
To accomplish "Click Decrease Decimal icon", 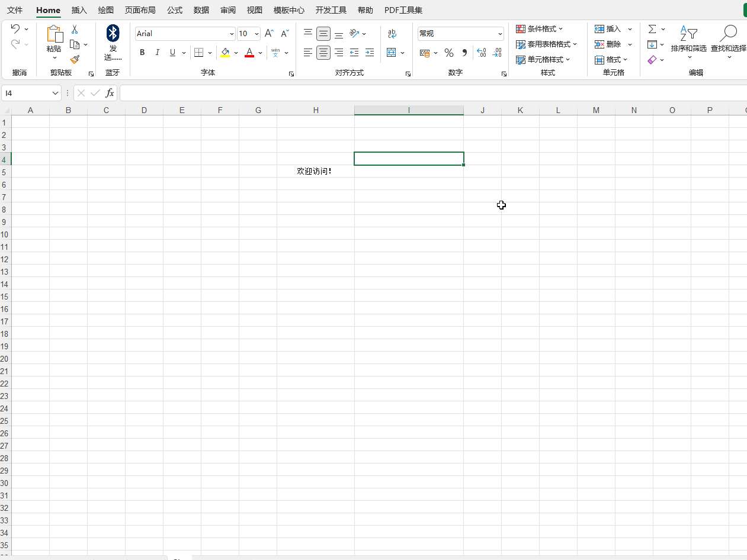I will pos(497,53).
